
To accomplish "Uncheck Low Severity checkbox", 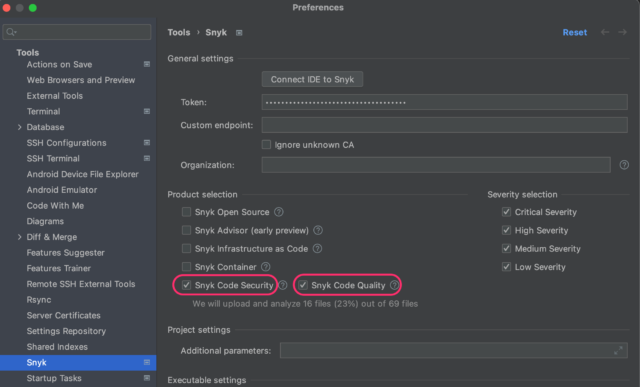I will 506,267.
